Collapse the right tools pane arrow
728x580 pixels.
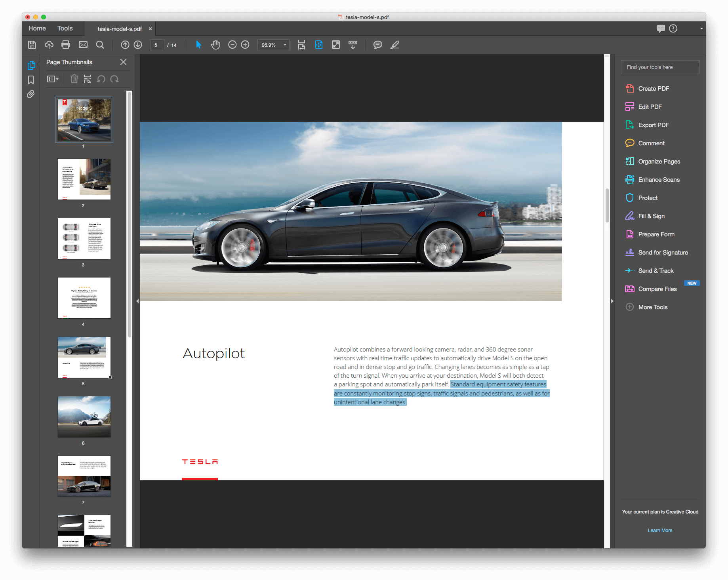612,301
